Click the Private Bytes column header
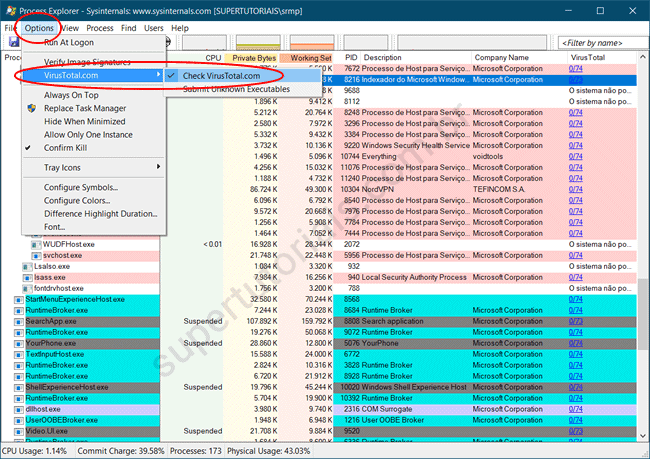 click(x=253, y=58)
